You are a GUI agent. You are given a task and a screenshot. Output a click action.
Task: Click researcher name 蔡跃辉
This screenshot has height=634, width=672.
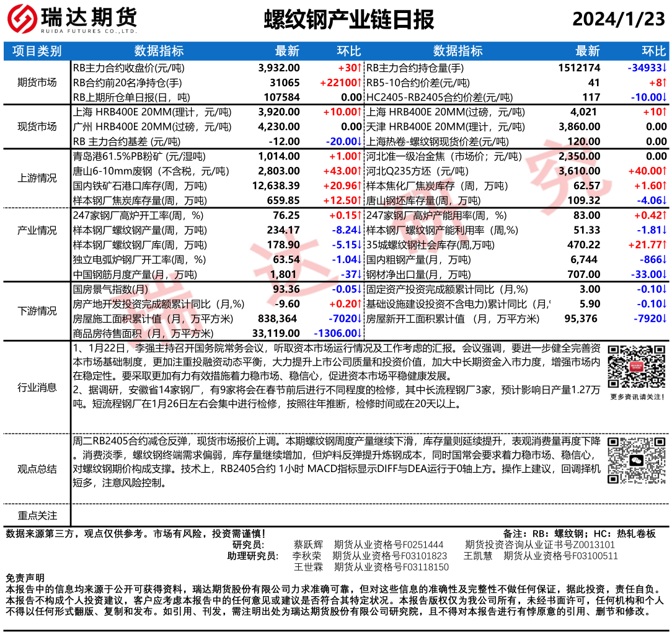[308, 545]
